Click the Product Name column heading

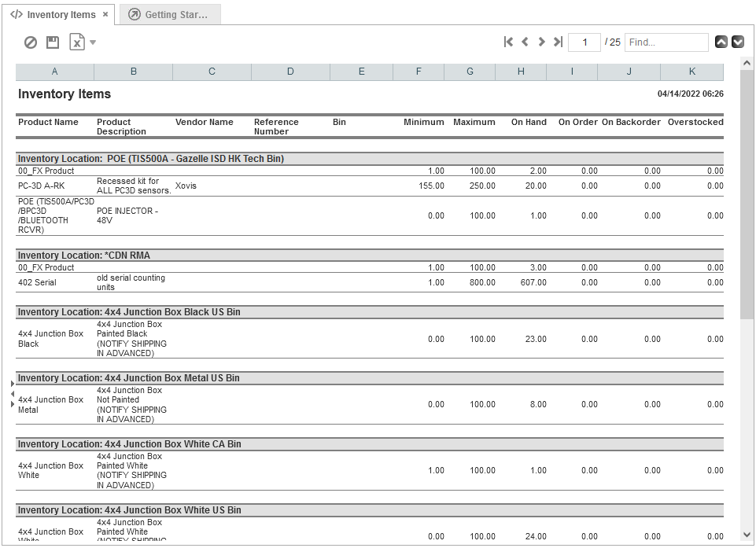[48, 122]
